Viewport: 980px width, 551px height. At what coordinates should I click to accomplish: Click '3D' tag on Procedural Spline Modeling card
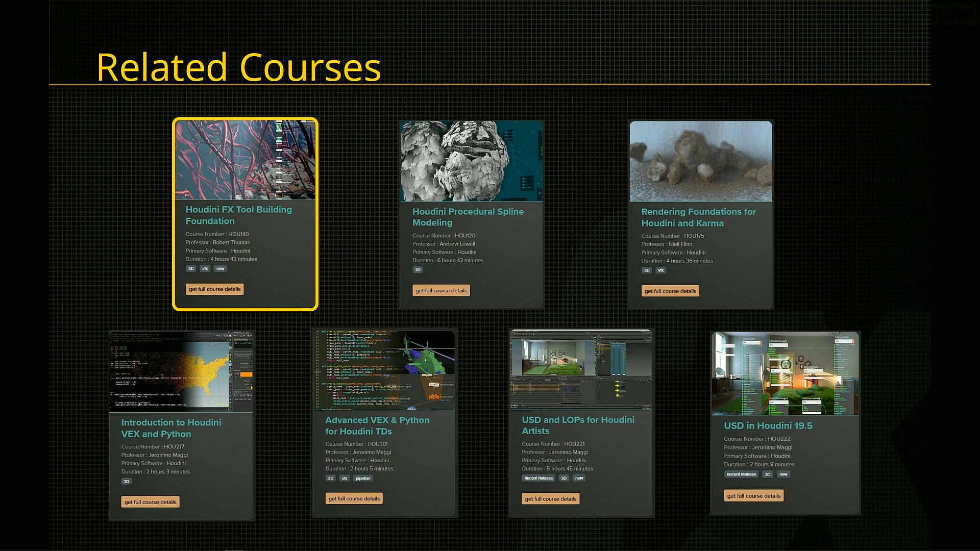click(418, 270)
